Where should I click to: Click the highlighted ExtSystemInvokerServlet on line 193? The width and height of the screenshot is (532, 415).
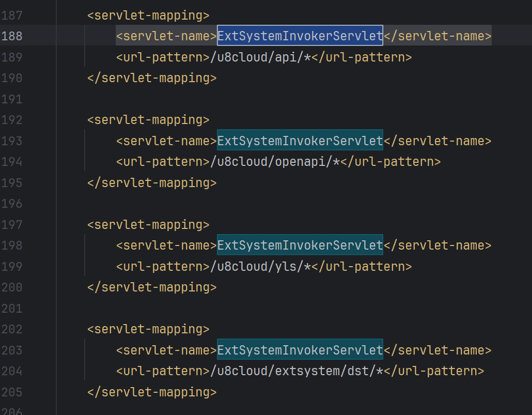click(x=300, y=141)
